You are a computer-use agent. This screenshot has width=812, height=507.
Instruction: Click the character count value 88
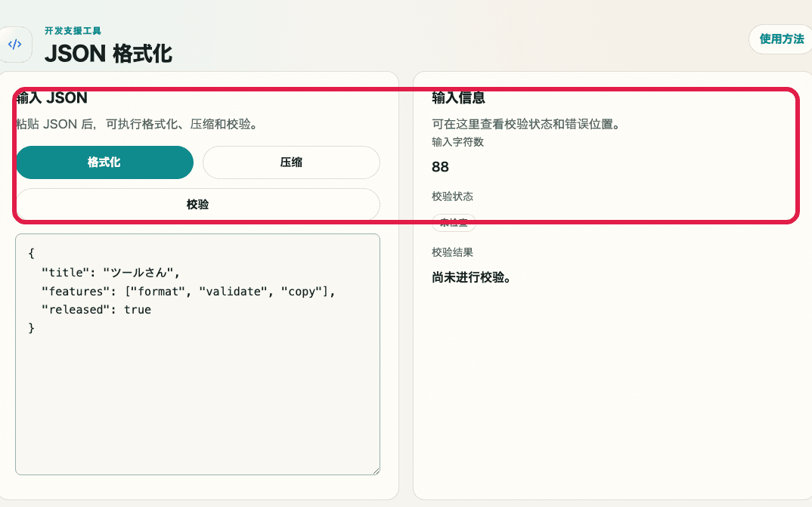click(x=437, y=168)
